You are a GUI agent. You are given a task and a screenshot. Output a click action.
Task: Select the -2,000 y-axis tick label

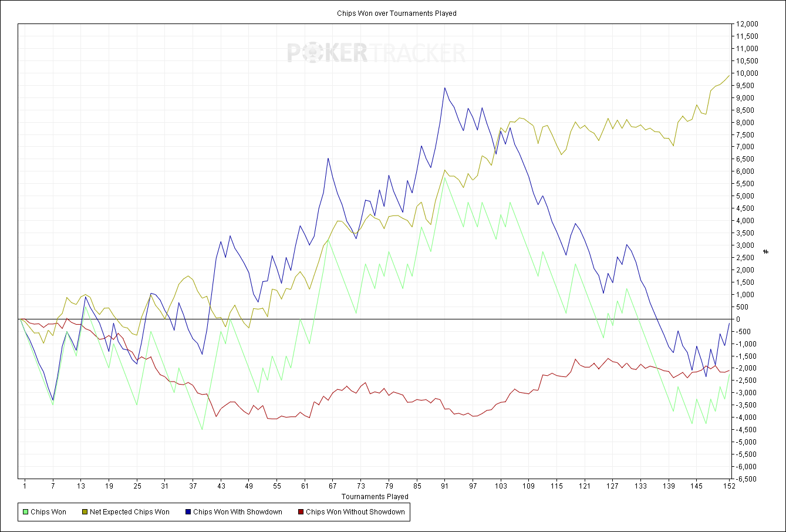pos(747,369)
